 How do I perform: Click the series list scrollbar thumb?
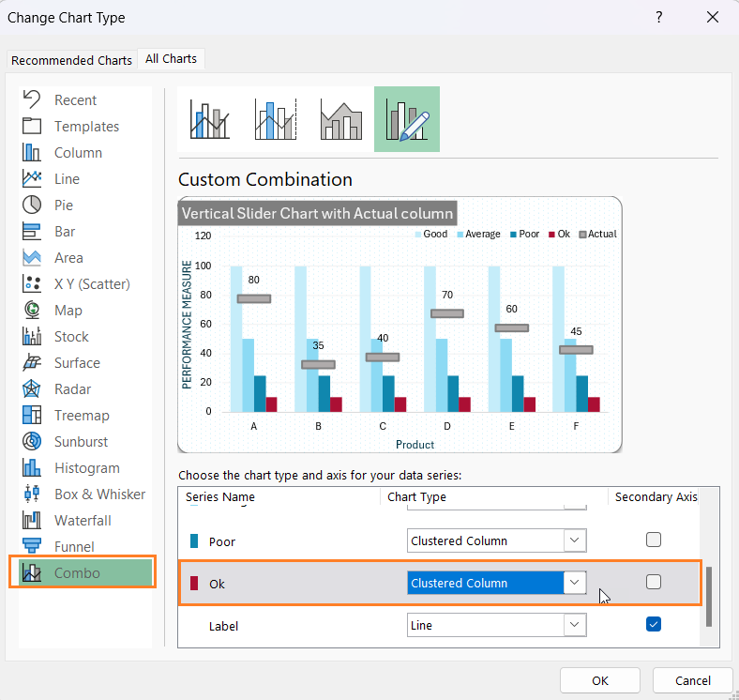709,597
